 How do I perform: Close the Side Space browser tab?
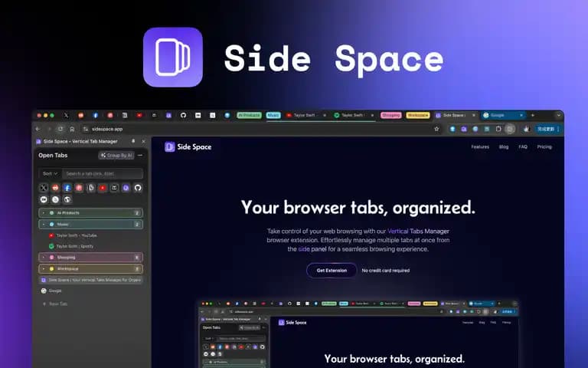pos(474,115)
